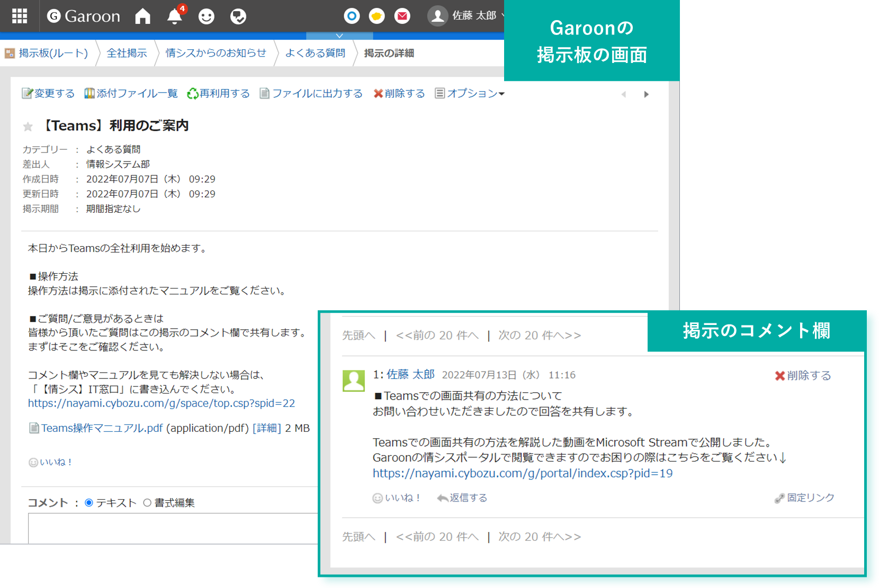Viewport: 879px width, 588px height.
Task: Open the app launcher grid icon
Action: 20,16
